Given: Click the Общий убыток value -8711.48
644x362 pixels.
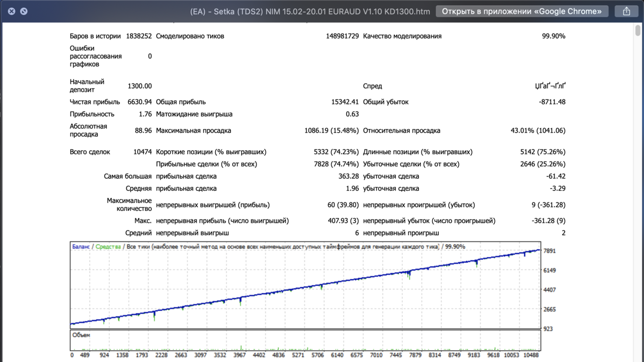Looking at the screenshot, I should [552, 102].
